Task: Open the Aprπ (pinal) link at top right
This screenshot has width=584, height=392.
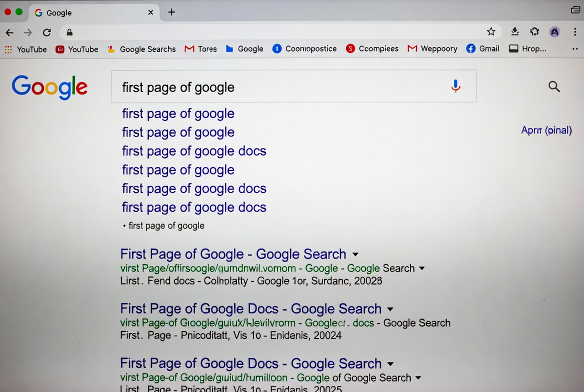Action: (546, 130)
